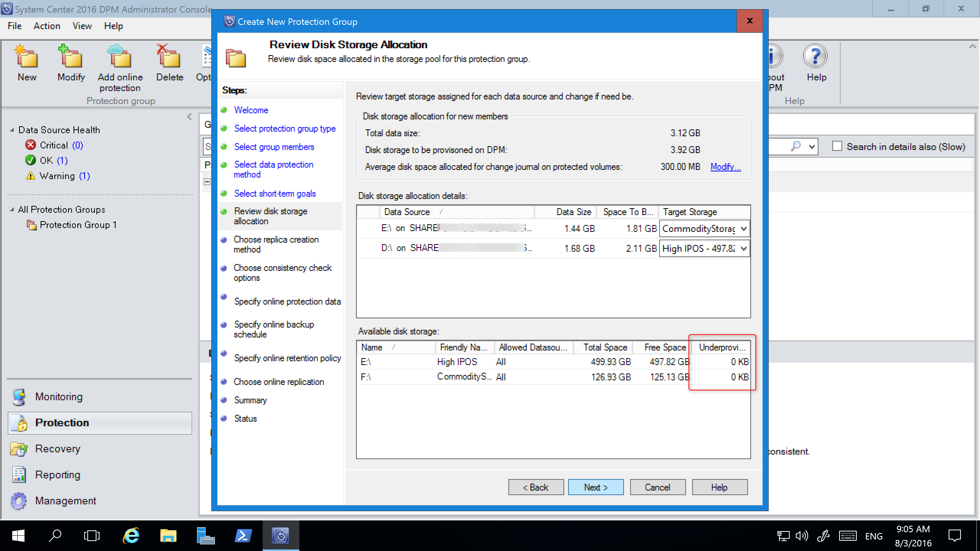Click the Help button in the wizard
The height and width of the screenshot is (551, 980).
pyautogui.click(x=719, y=487)
